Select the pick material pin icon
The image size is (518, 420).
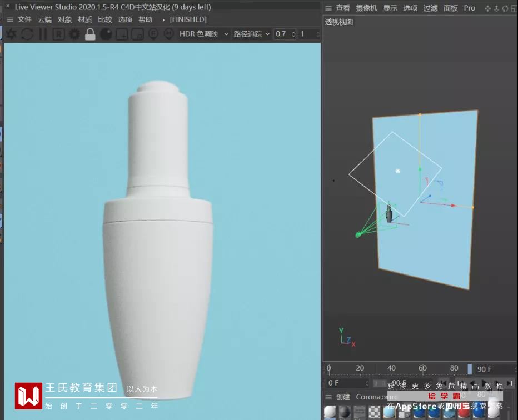tap(169, 34)
